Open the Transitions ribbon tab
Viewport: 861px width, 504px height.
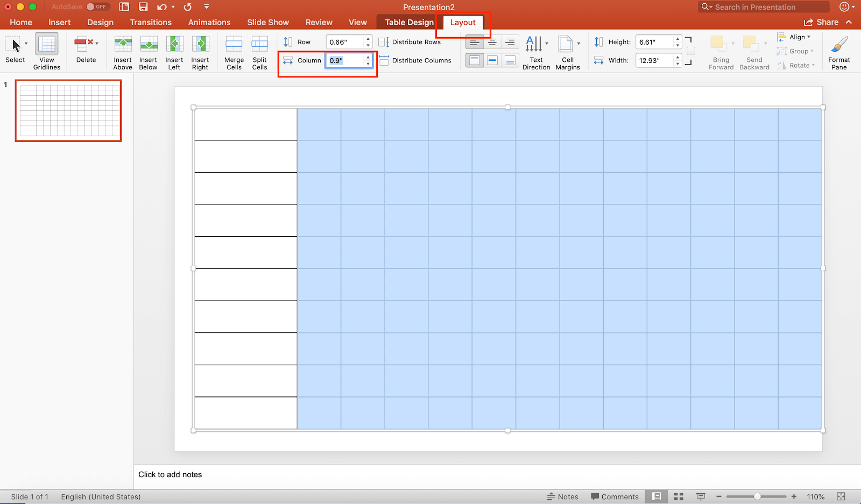click(x=150, y=22)
